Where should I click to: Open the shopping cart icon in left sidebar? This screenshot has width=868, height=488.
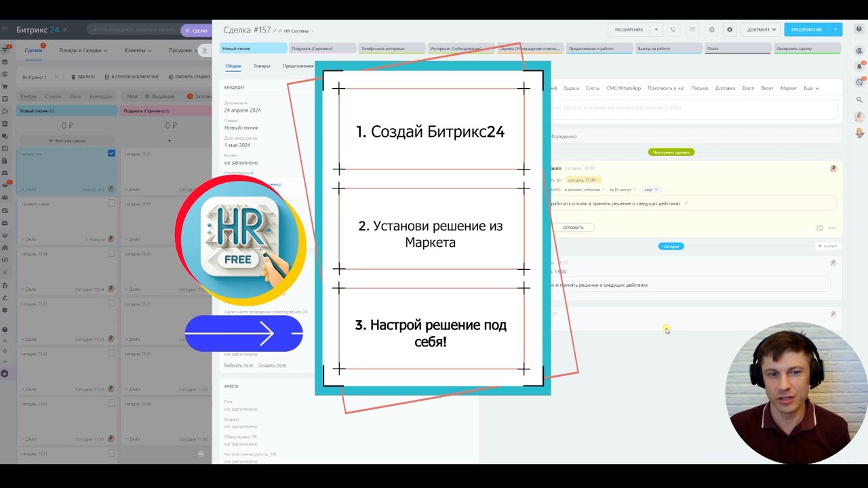(5, 87)
